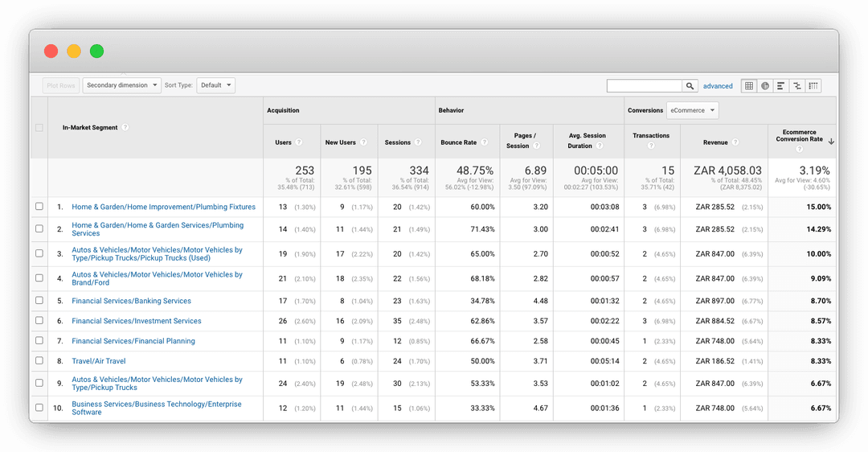Check the row 9 Type/Pickup Trucks checkbox
Screen dimensions: 868x452
pyautogui.click(x=39, y=382)
